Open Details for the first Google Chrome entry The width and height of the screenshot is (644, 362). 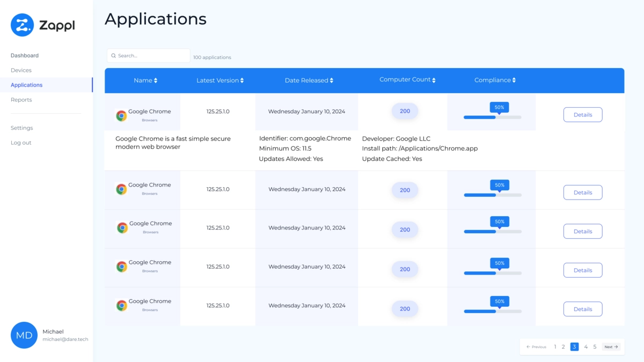pos(583,114)
